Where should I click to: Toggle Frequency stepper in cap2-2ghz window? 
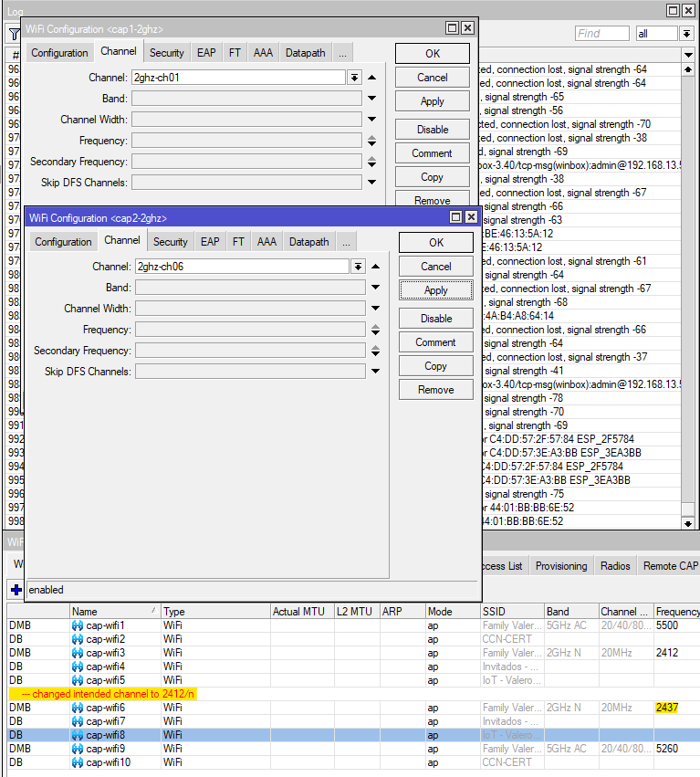coord(375,330)
